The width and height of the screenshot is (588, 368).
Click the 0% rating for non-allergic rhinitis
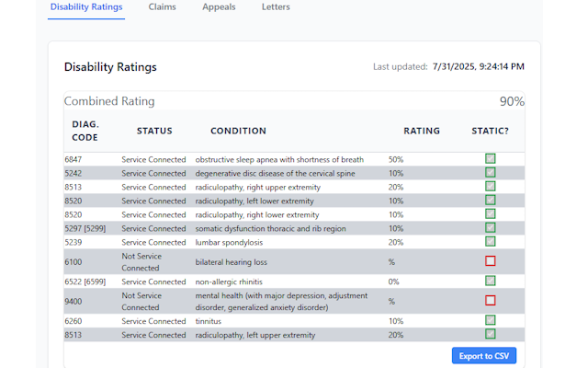[x=394, y=282]
